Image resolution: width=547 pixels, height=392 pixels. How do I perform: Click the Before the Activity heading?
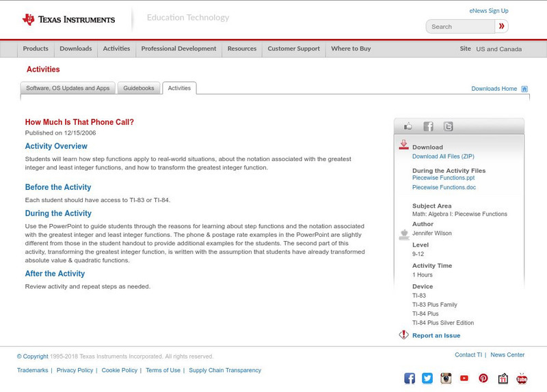(58, 187)
